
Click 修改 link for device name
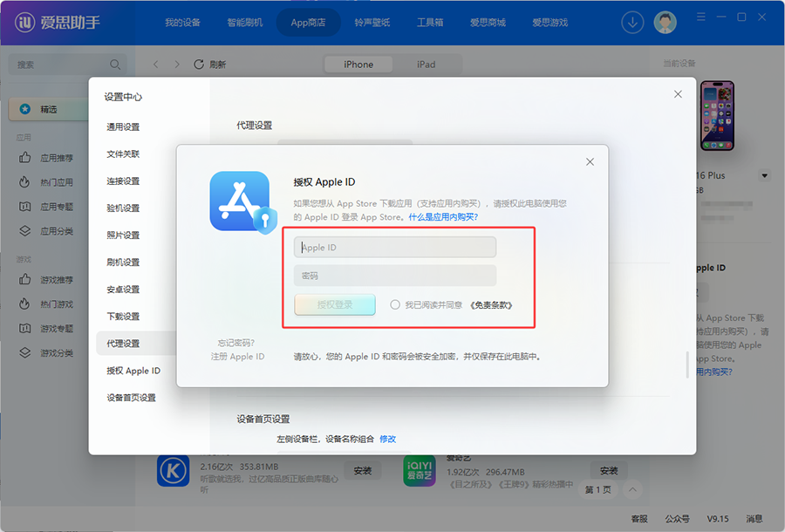tap(387, 439)
